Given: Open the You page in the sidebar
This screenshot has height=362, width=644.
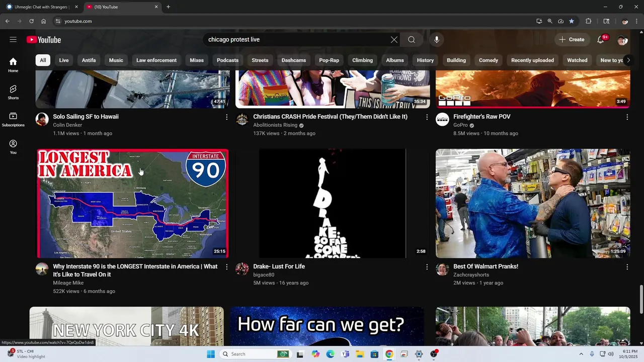Looking at the screenshot, I should 13,147.
